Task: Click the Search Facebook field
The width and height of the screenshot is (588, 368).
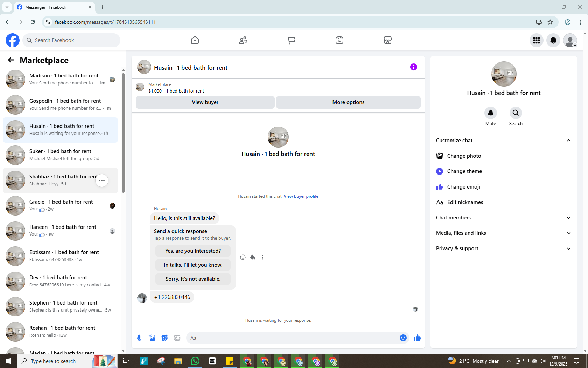Action: tap(71, 40)
